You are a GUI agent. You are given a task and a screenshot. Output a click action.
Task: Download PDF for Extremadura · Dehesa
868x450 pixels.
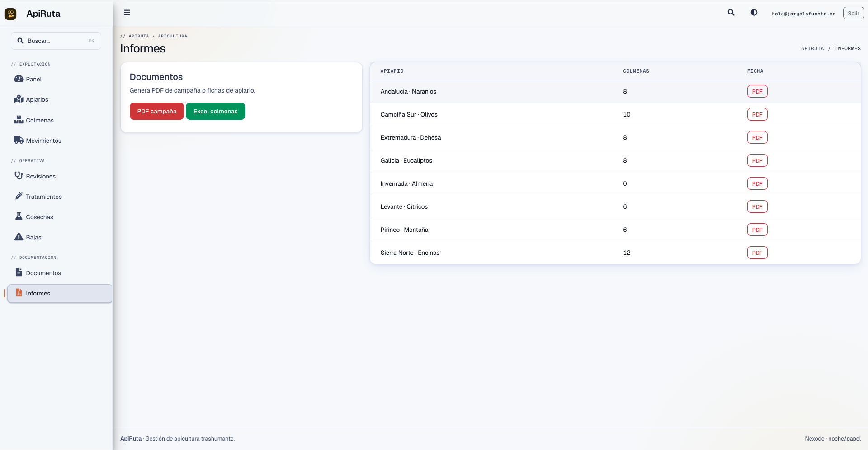point(757,137)
